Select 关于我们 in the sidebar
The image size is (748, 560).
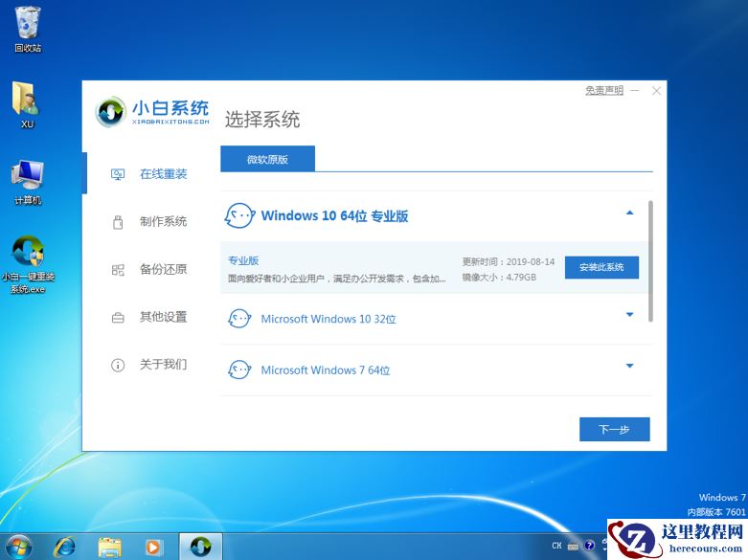pyautogui.click(x=163, y=365)
